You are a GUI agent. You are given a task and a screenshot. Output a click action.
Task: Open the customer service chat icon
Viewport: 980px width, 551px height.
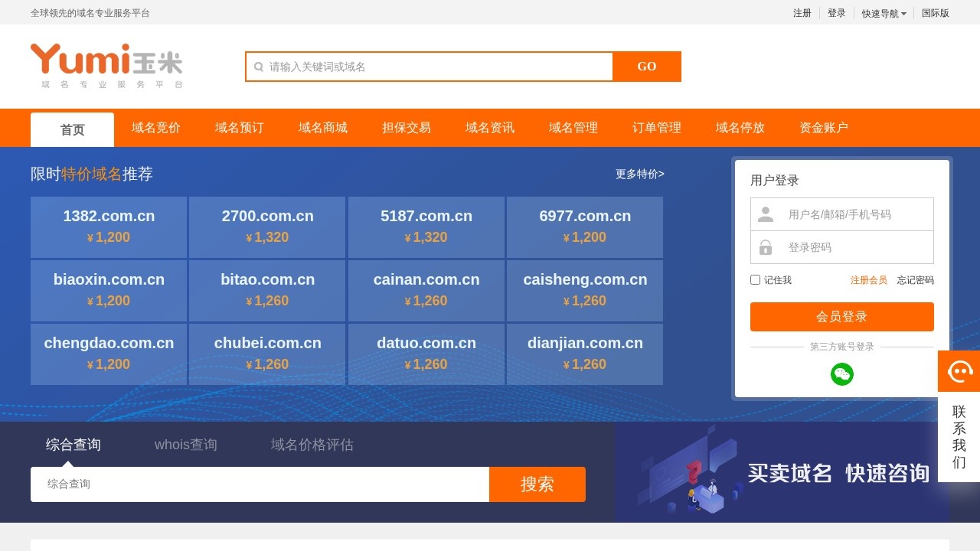959,371
